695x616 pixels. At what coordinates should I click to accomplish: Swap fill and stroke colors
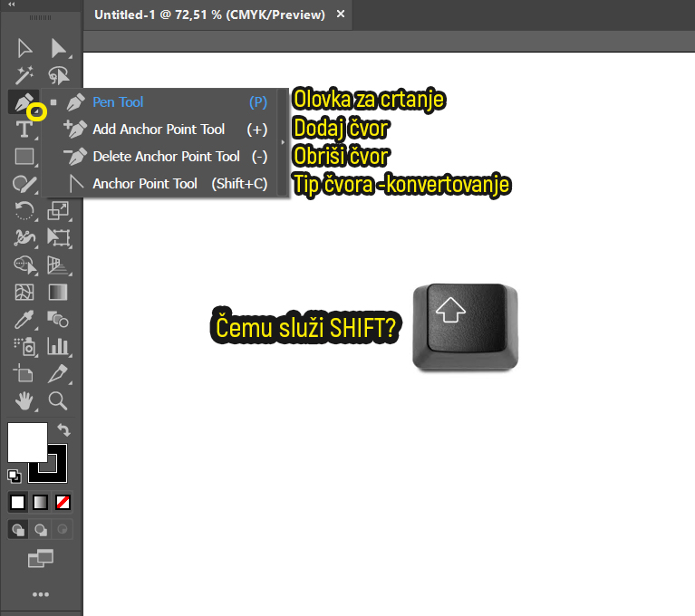[63, 430]
